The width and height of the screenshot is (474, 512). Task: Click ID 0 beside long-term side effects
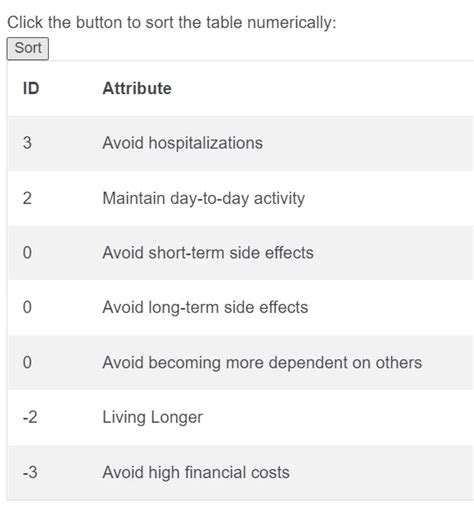pyautogui.click(x=27, y=307)
